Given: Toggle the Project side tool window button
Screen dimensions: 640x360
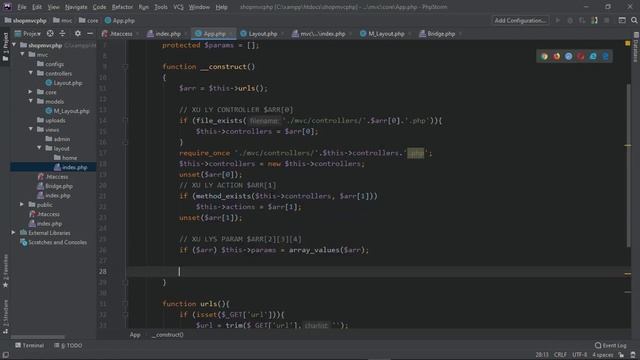Looking at the screenshot, I should coord(5,47).
